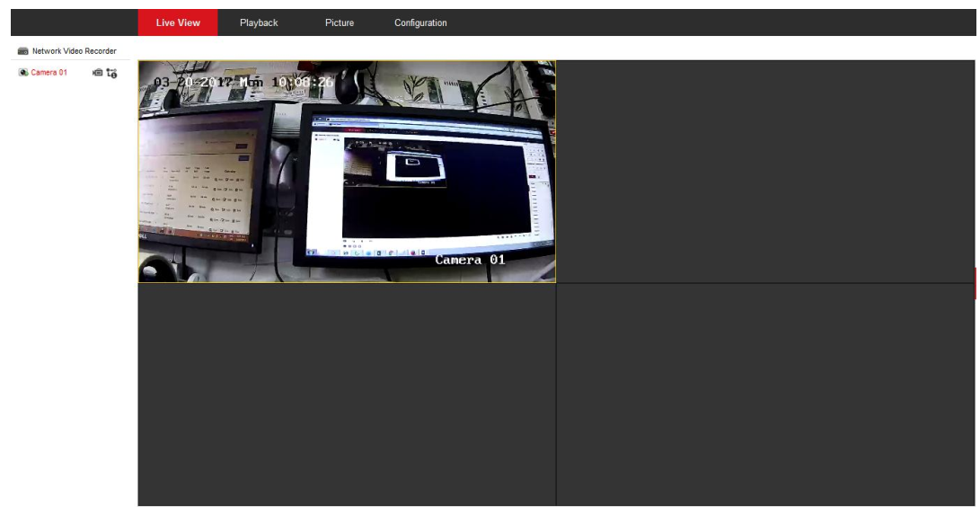The image size is (980, 514).
Task: Expand the red side panel handle
Action: tap(976, 283)
